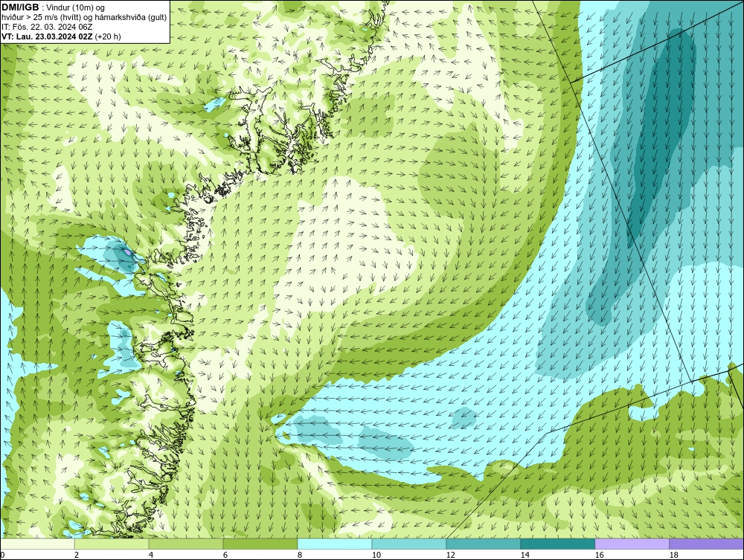744x560 pixels.
Task: Click the 2–4 m/s light green legend swatch
Action: point(112,544)
